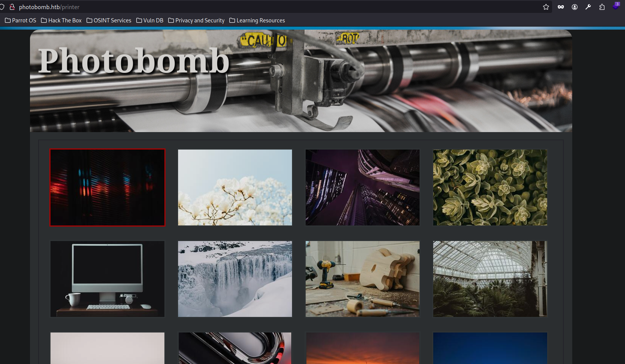Click the Photobomb heading text
The image size is (625, 364).
tap(134, 61)
